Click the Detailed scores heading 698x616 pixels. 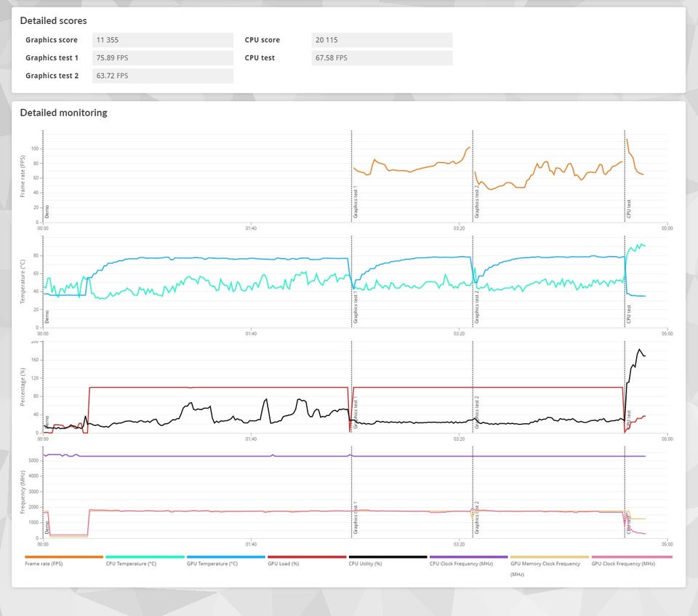pyautogui.click(x=53, y=21)
